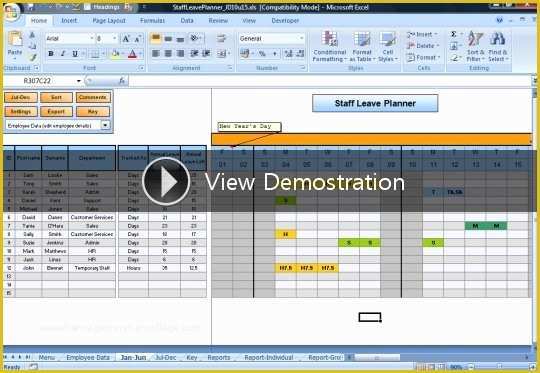Open the font size dropdown
The height and width of the screenshot is (373, 540).
[x=115, y=38]
